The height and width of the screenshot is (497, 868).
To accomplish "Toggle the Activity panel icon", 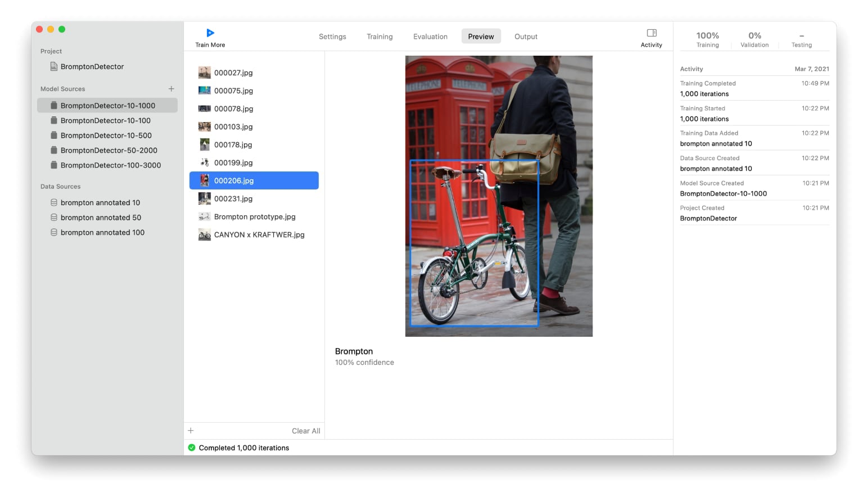I will pyautogui.click(x=652, y=33).
